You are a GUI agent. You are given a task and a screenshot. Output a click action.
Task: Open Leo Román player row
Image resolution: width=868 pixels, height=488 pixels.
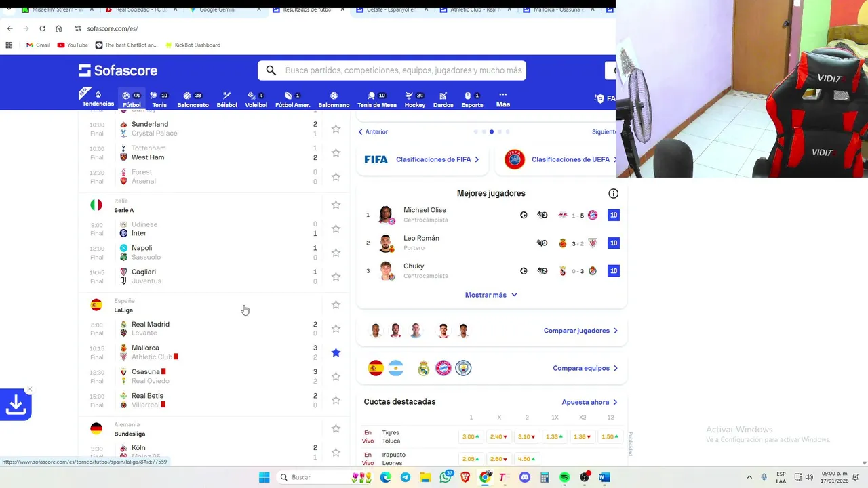[492, 243]
